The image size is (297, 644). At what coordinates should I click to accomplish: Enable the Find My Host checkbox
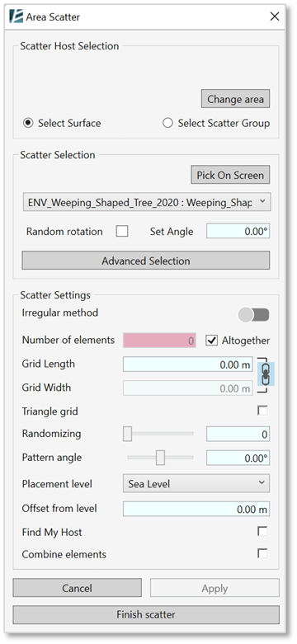[x=262, y=532]
